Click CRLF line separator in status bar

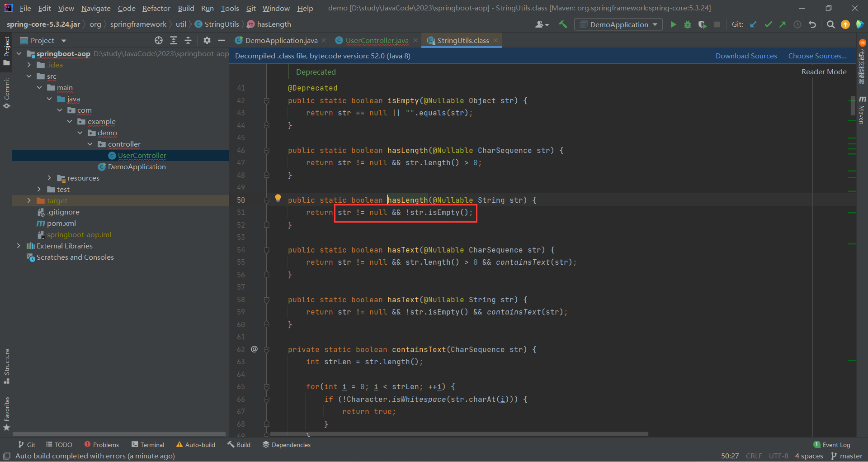point(754,456)
